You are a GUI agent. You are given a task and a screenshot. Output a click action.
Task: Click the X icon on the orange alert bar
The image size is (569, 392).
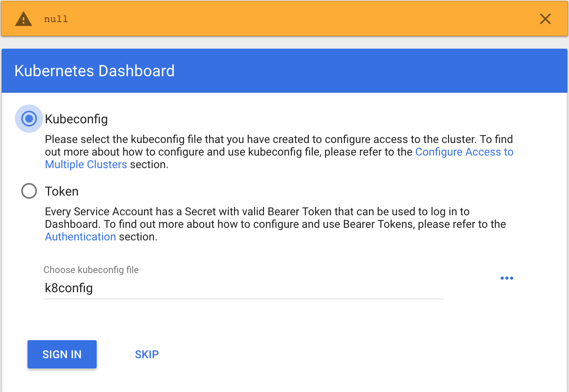[x=545, y=18]
